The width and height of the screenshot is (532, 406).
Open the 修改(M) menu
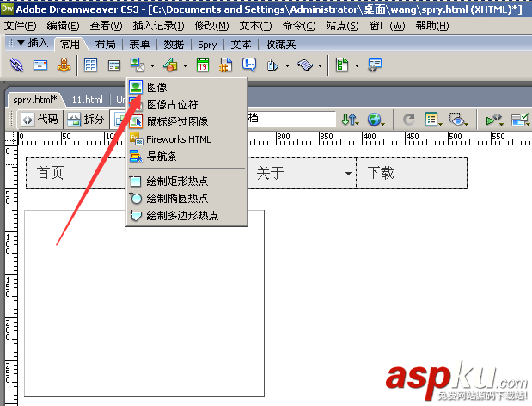(x=211, y=26)
